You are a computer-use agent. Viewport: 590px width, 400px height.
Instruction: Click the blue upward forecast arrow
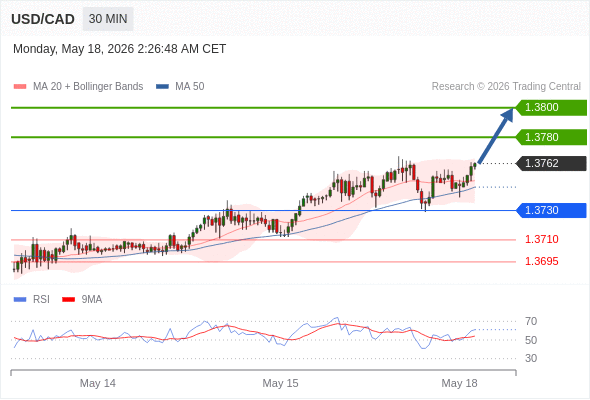pyautogui.click(x=496, y=135)
